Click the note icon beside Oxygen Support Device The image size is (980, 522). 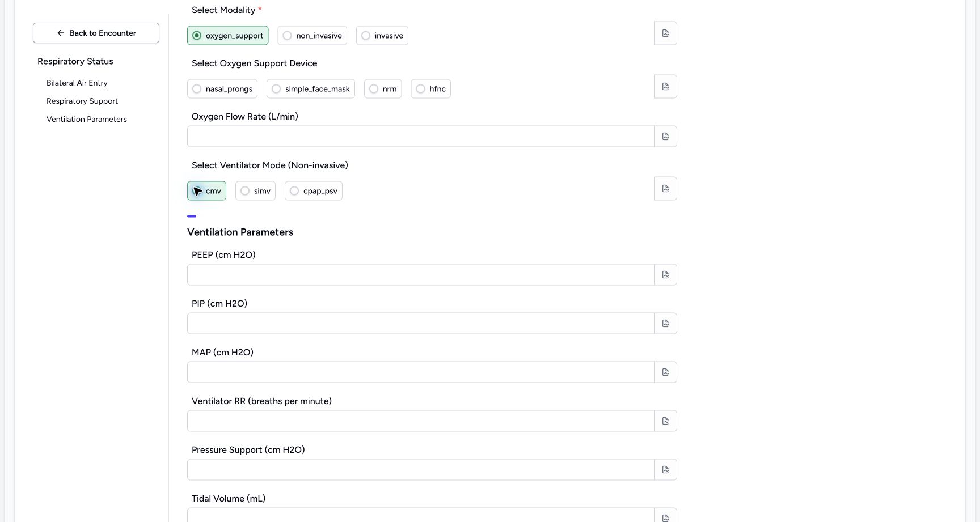coord(666,87)
